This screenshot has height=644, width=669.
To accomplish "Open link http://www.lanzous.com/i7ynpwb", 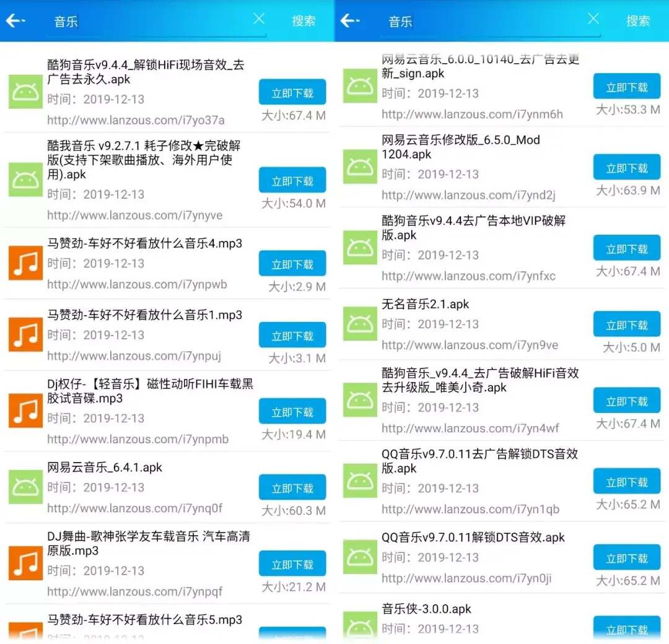I will coord(137,284).
